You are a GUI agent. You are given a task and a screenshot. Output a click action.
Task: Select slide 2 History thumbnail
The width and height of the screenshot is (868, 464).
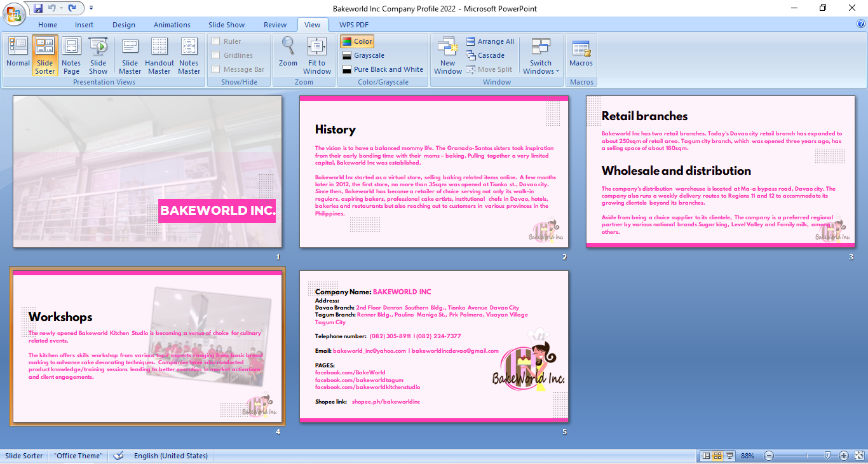tap(434, 172)
